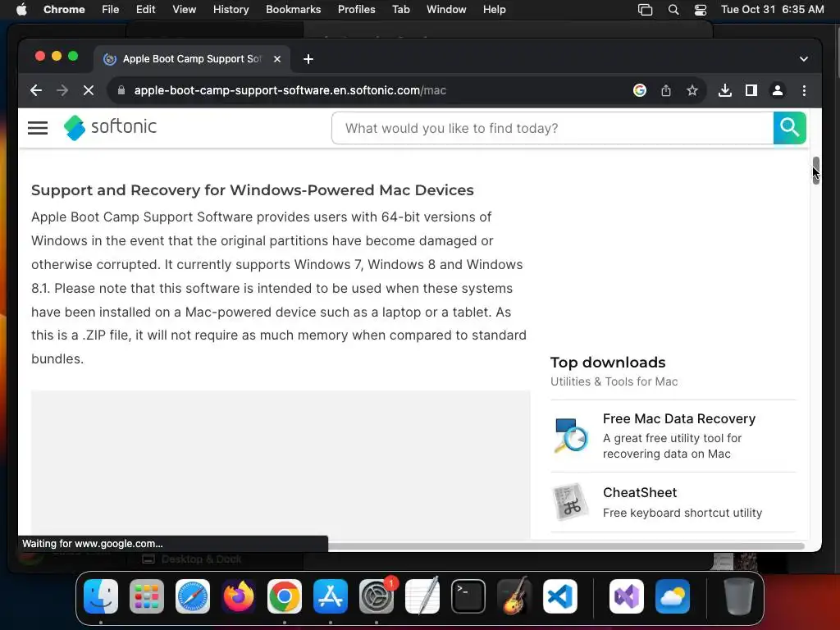Toggle Chrome side panel

point(751,90)
